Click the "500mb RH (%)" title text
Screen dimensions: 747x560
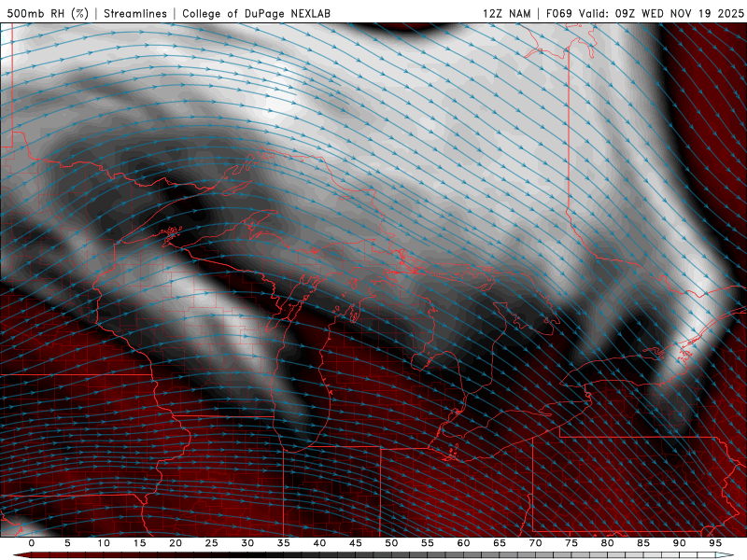[x=48, y=13]
